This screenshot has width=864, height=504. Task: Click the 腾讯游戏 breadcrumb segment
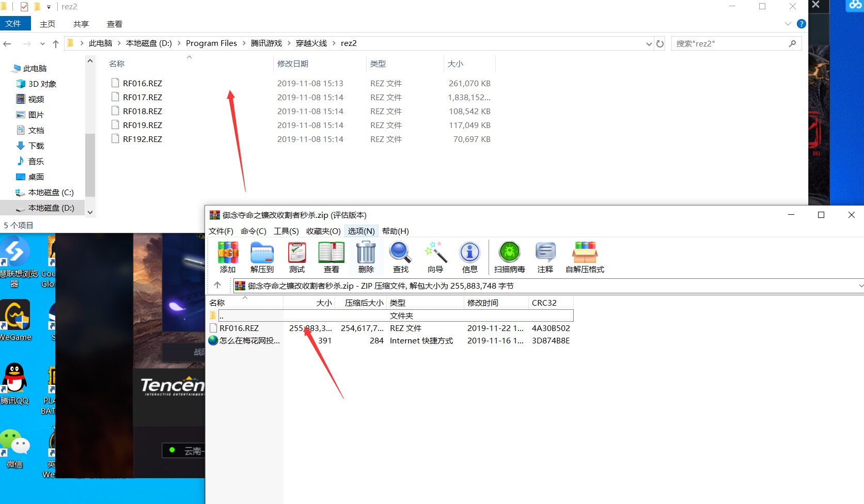pyautogui.click(x=266, y=43)
